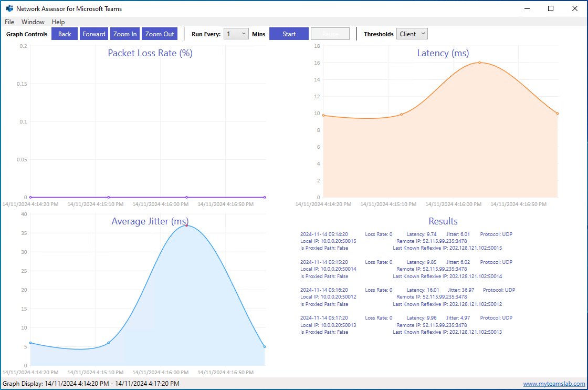Select result timestamp 2024-11-14 05:14:20
This screenshot has width=588, height=390.
coord(324,234)
